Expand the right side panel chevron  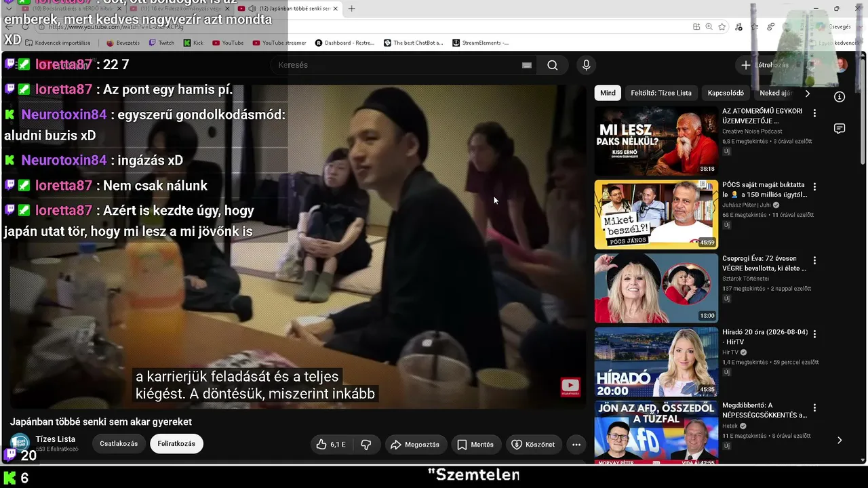pos(840,440)
